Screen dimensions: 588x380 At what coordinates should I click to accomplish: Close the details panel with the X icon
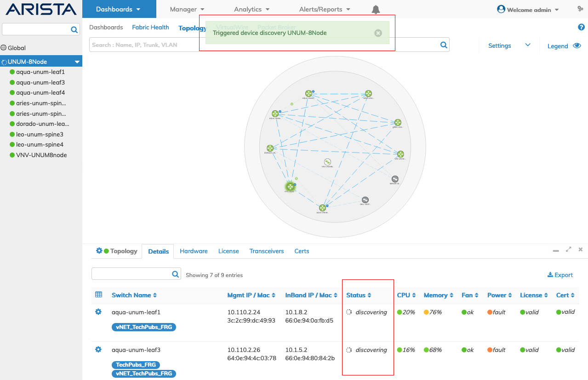click(x=581, y=250)
